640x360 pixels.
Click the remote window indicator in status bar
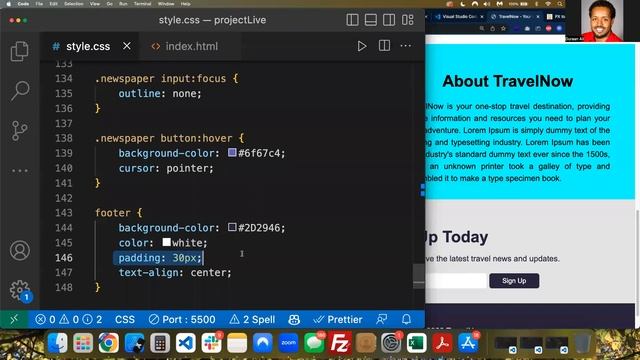(14, 319)
